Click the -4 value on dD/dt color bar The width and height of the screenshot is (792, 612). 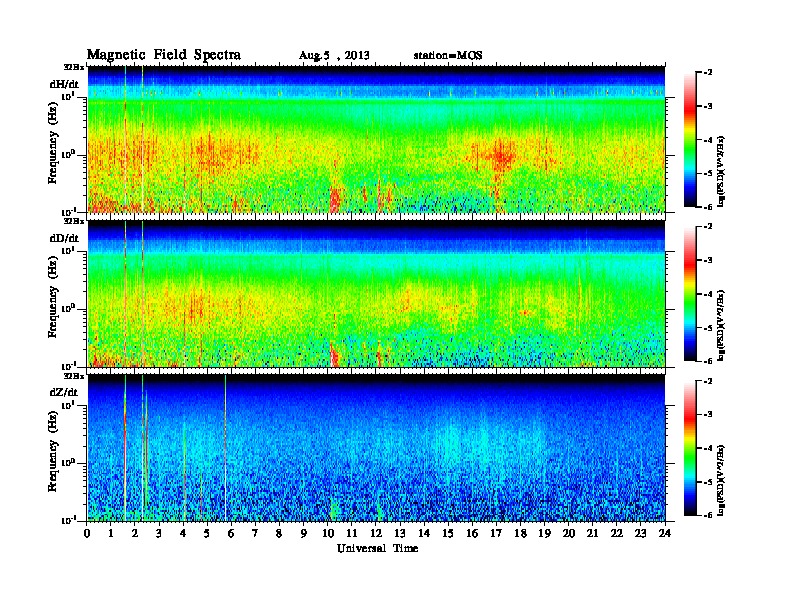709,294
